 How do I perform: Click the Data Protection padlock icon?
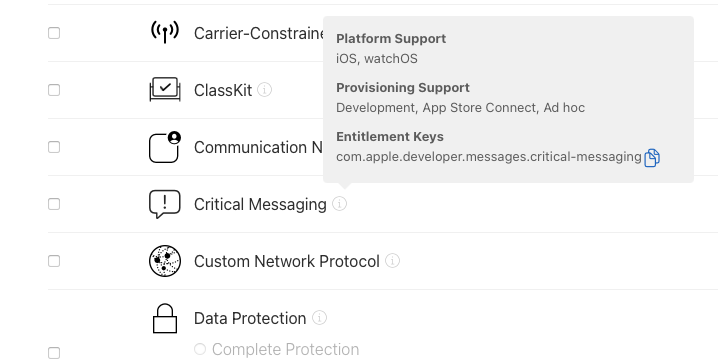point(165,318)
